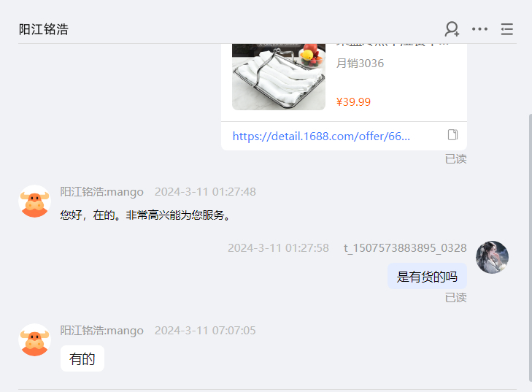Click the 月销3036 monthly sales text
Image resolution: width=532 pixels, height=392 pixels.
click(360, 64)
